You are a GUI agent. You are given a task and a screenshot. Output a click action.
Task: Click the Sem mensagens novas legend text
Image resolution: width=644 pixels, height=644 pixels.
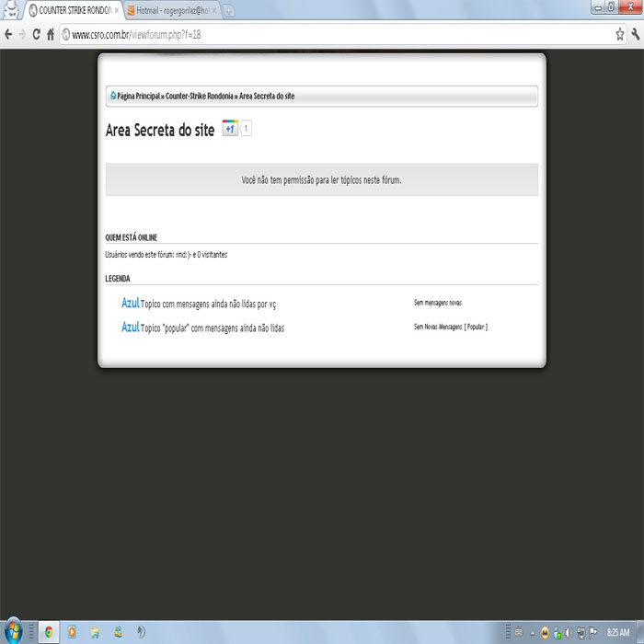coord(438,303)
